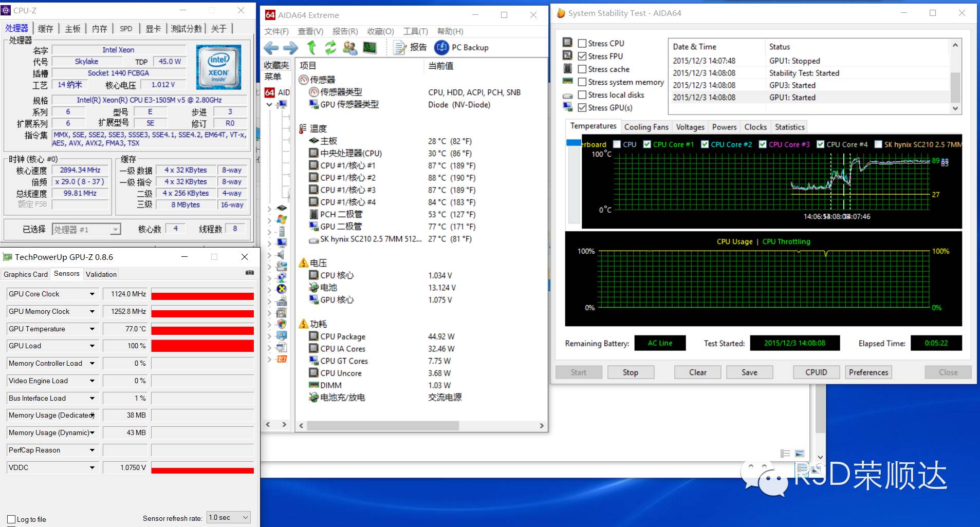Select the 温度 thermometer icon
Image resolution: width=980 pixels, height=527 pixels.
303,128
